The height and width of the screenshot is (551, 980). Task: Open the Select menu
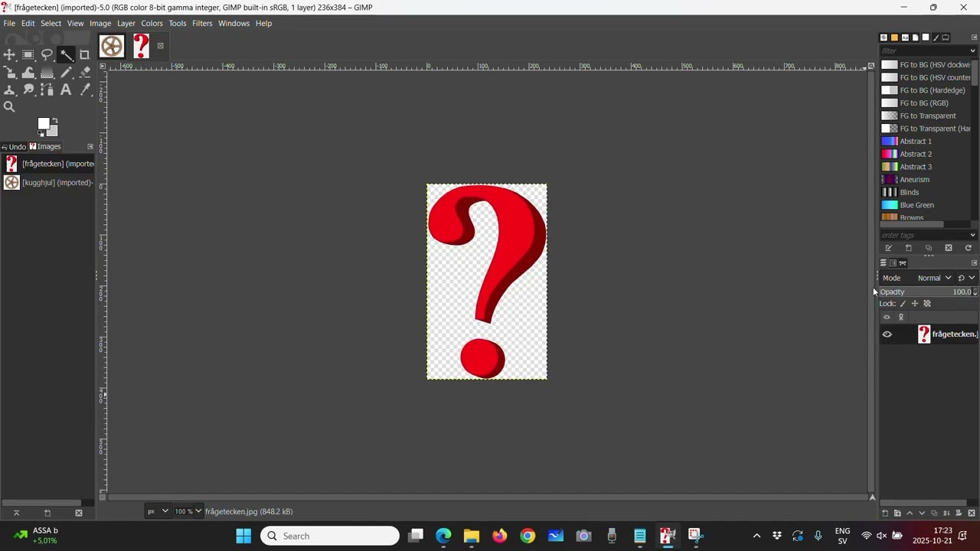pyautogui.click(x=51, y=23)
